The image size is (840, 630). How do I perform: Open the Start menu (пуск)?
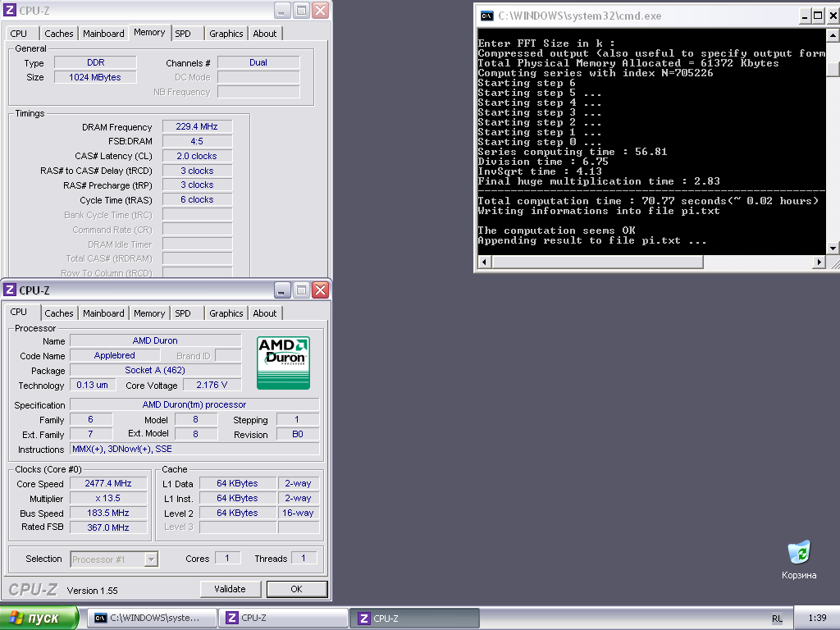(x=39, y=618)
